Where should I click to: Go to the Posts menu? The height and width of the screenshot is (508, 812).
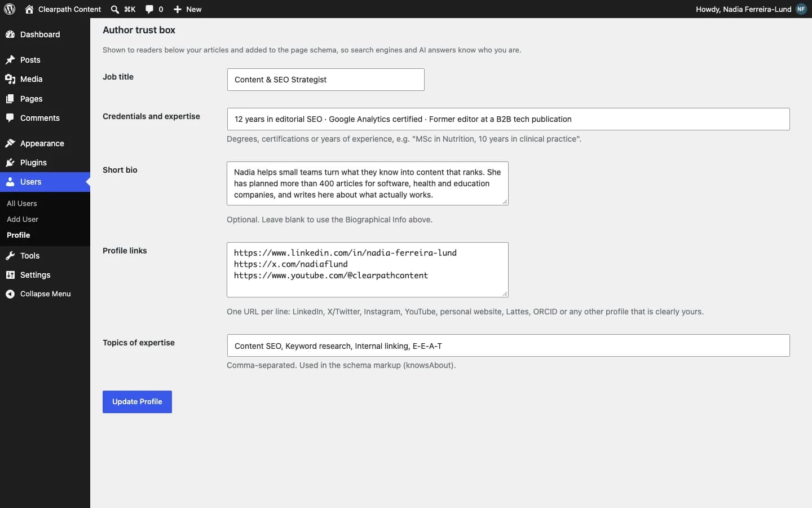coord(45,60)
